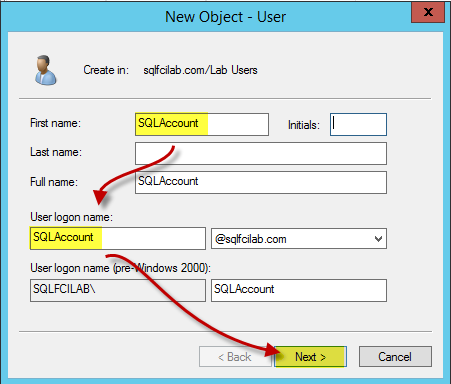Click the User logon name field

pyautogui.click(x=118, y=238)
